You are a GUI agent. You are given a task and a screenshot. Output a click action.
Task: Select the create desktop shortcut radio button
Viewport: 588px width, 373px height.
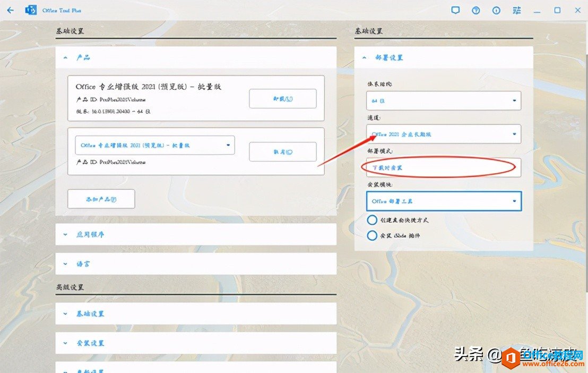(372, 219)
